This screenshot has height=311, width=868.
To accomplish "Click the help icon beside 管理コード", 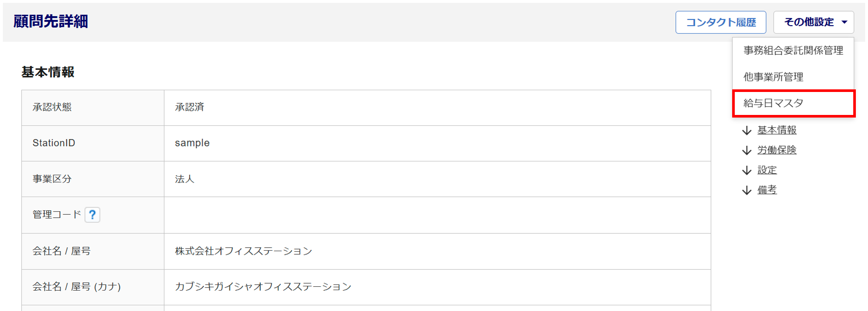I will point(92,215).
